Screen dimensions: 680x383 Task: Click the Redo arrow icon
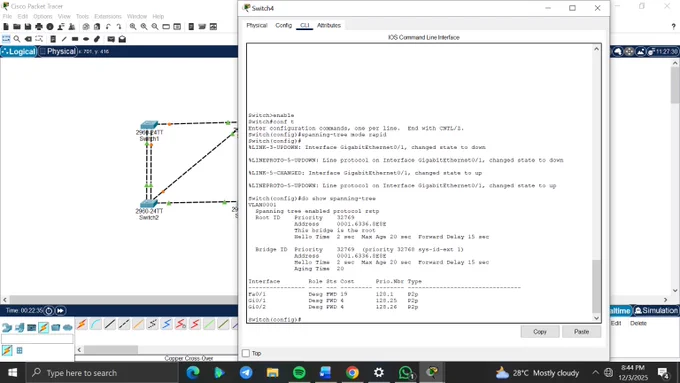tap(119, 27)
